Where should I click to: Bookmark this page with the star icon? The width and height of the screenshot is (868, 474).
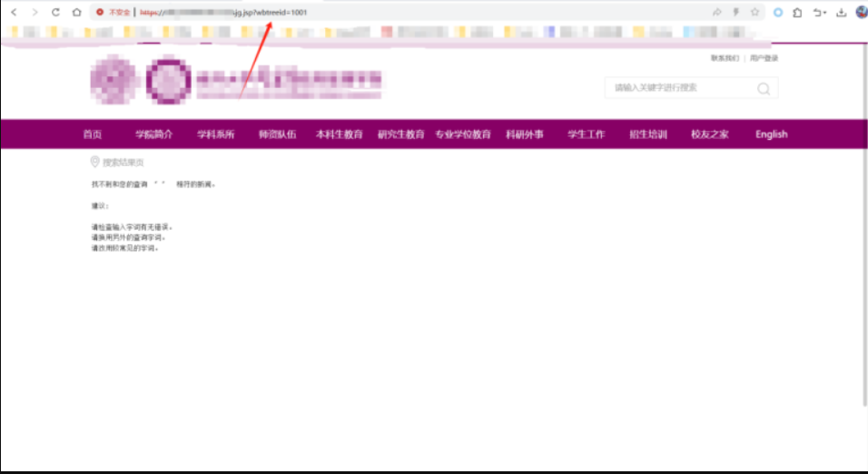(755, 12)
